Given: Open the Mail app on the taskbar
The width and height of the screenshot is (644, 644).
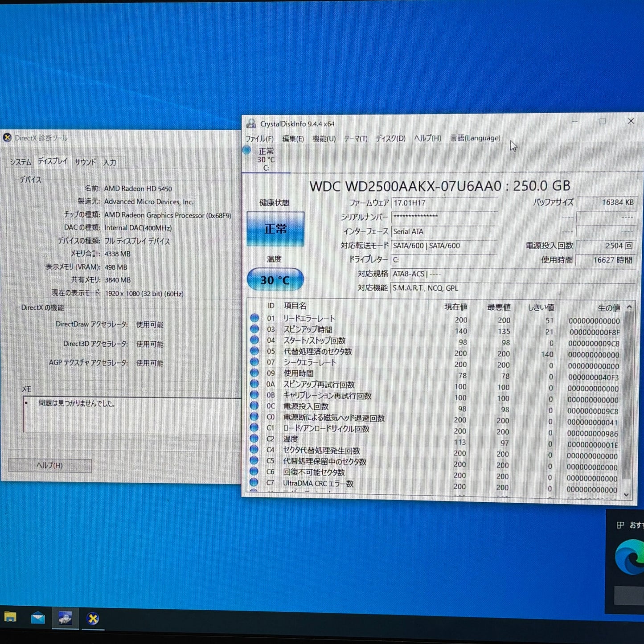Looking at the screenshot, I should pyautogui.click(x=38, y=618).
